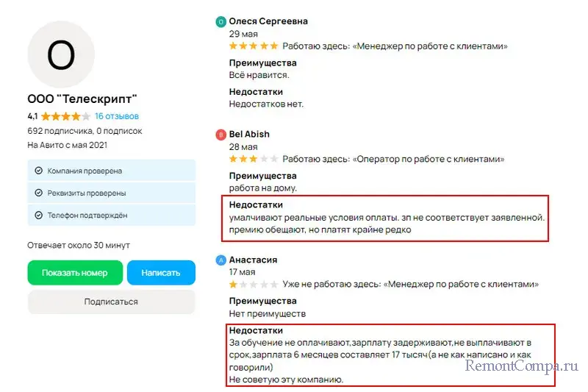Click the 'Компания проверена' checkmark icon

point(38,171)
